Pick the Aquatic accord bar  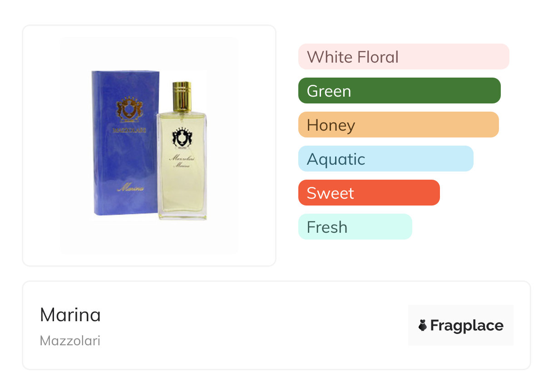pos(385,159)
